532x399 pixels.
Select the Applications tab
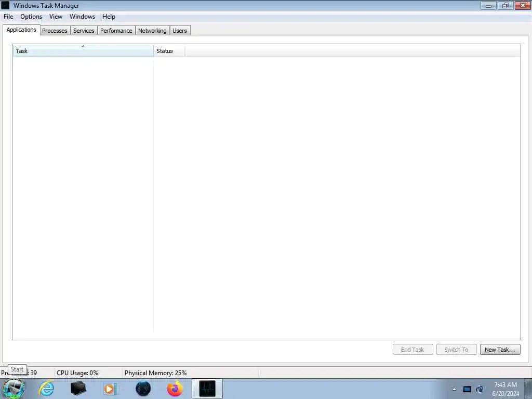21,30
